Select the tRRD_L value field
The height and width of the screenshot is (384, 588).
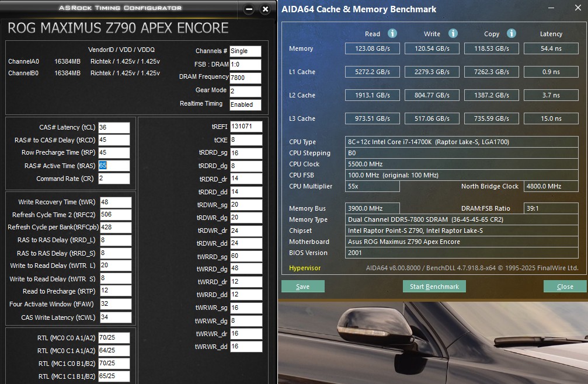[x=116, y=240]
